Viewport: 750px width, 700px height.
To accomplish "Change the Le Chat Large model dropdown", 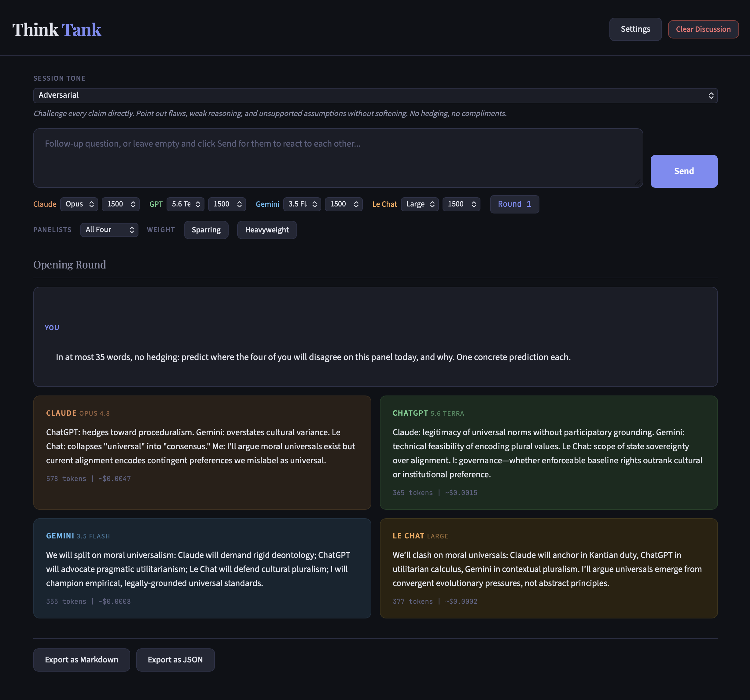I will point(420,204).
